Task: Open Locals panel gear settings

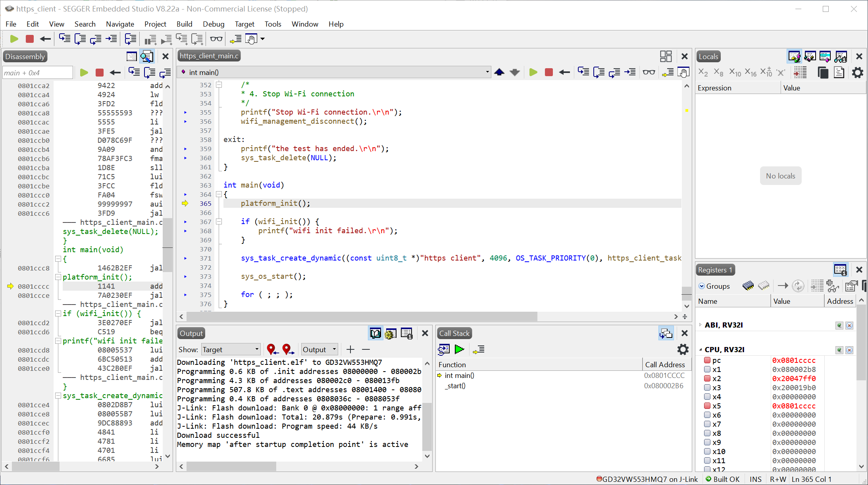Action: tap(857, 73)
